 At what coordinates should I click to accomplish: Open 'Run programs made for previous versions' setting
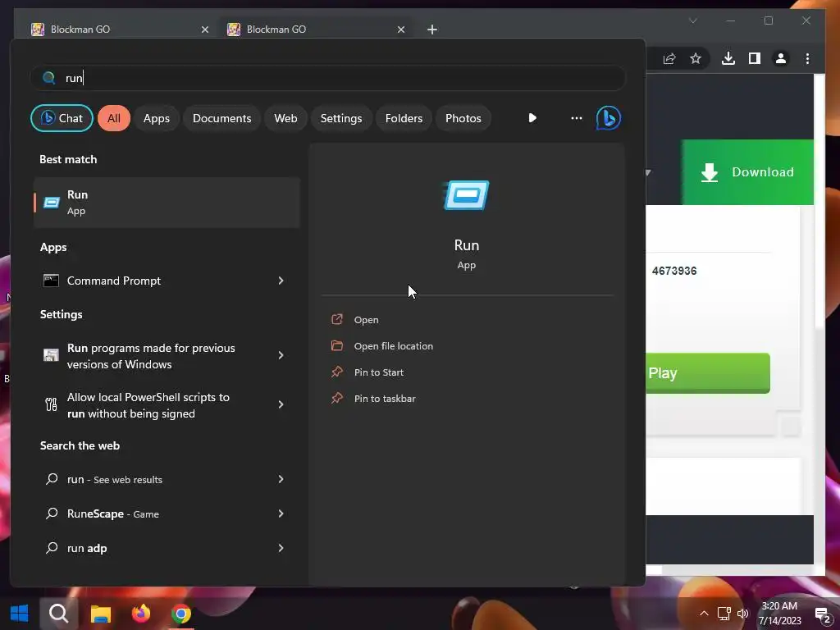coord(153,356)
